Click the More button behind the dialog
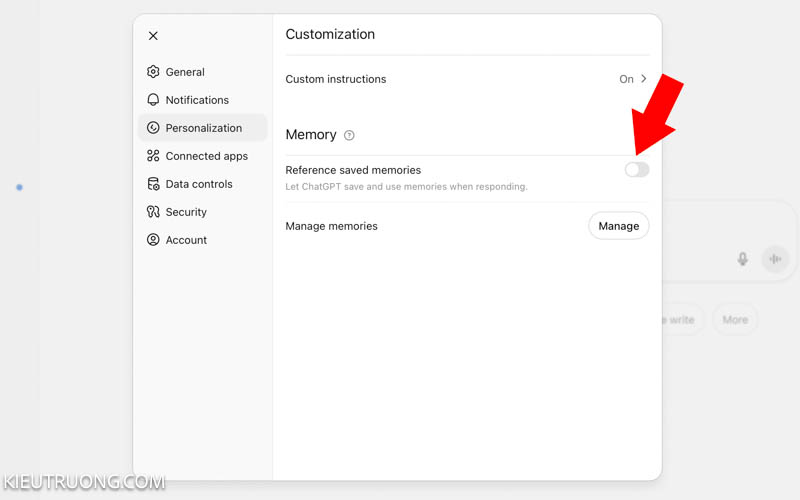 pyautogui.click(x=735, y=320)
